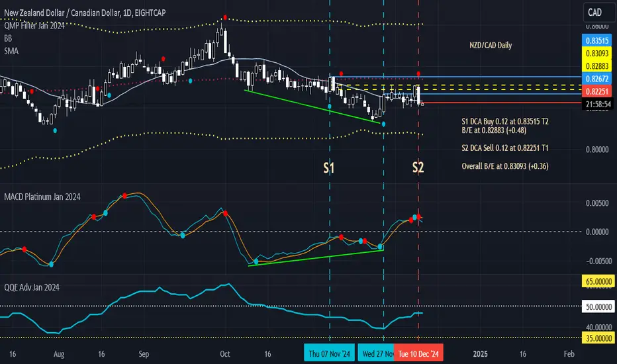Image resolution: width=617 pixels, height=364 pixels.
Task: Click the Thu 07 Nov '24 date marker
Action: (330, 353)
